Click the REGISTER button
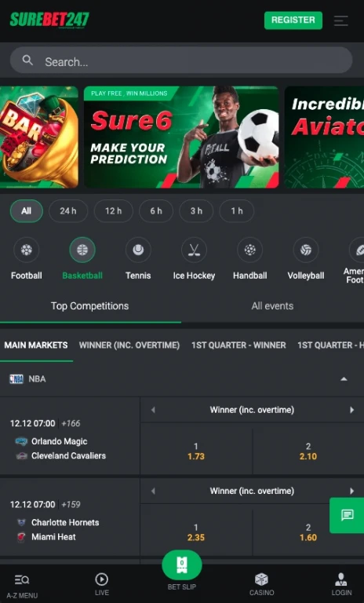Viewport: 364px width, 603px height. click(x=293, y=20)
